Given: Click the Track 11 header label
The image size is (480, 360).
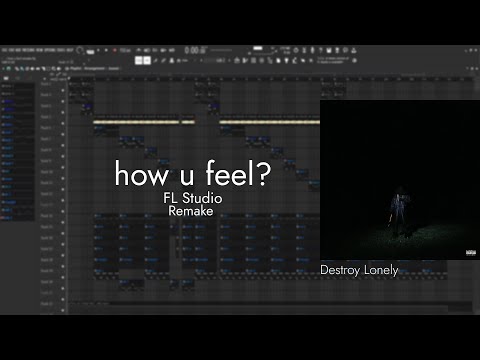Looking at the screenshot, I should pos(46,183).
